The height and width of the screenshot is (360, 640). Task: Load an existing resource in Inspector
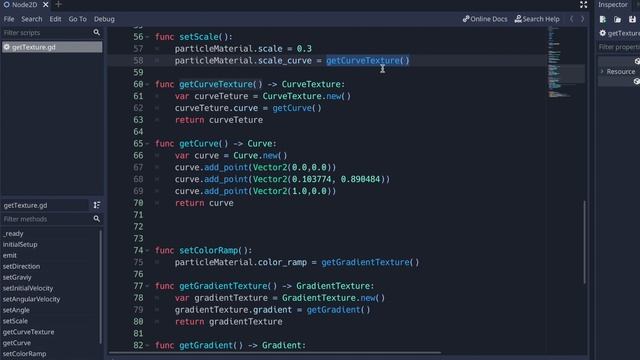(618, 19)
